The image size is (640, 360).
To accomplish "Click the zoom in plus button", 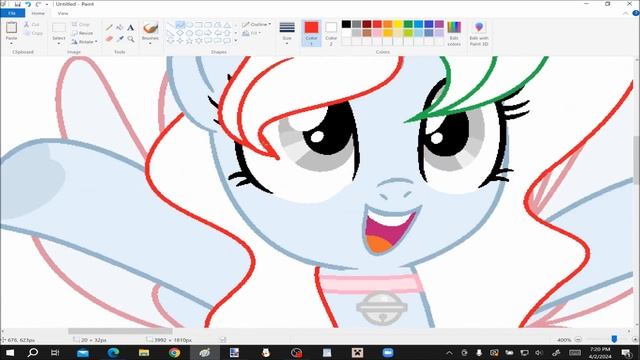I will (635, 340).
